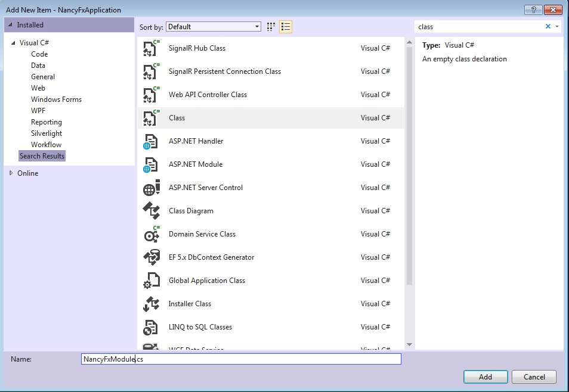569x392 pixels.
Task: Clear the search box with the X icon
Action: [548, 26]
